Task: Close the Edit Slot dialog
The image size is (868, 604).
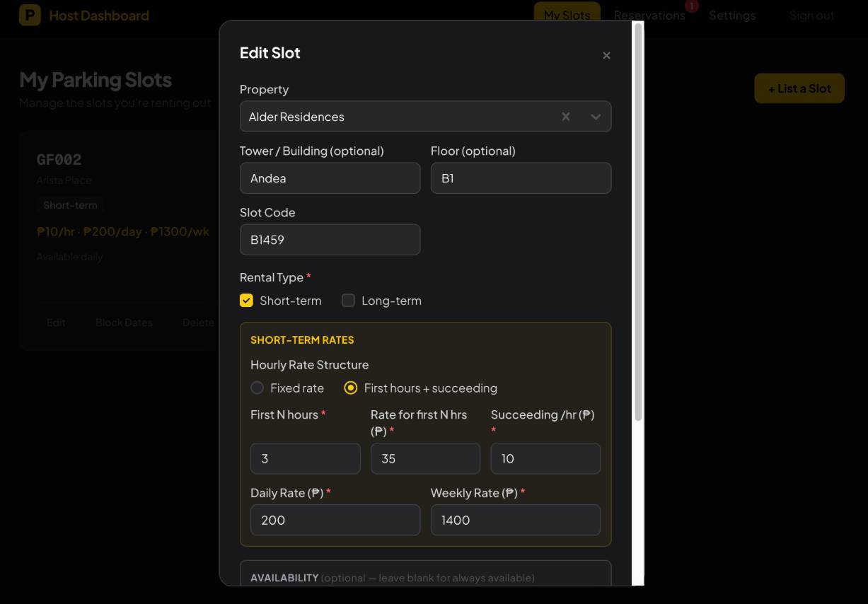Action: pyautogui.click(x=606, y=55)
